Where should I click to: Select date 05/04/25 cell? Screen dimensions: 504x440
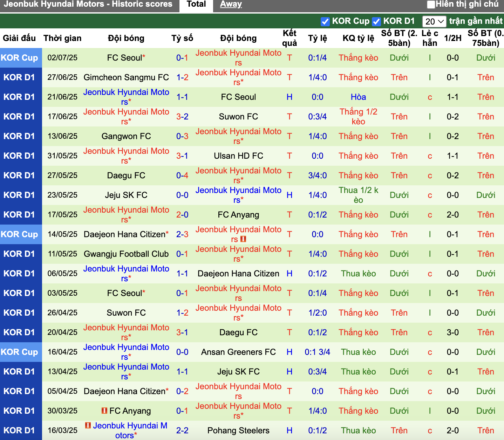(x=62, y=391)
